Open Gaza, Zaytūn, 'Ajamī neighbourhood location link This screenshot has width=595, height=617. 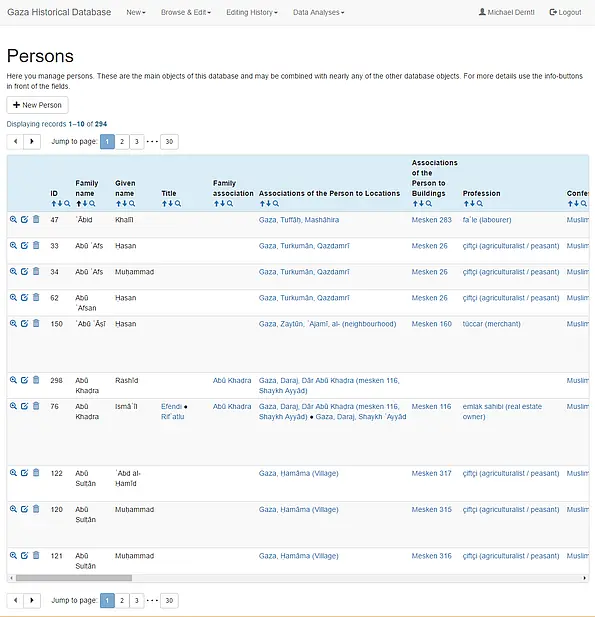[x=327, y=324]
